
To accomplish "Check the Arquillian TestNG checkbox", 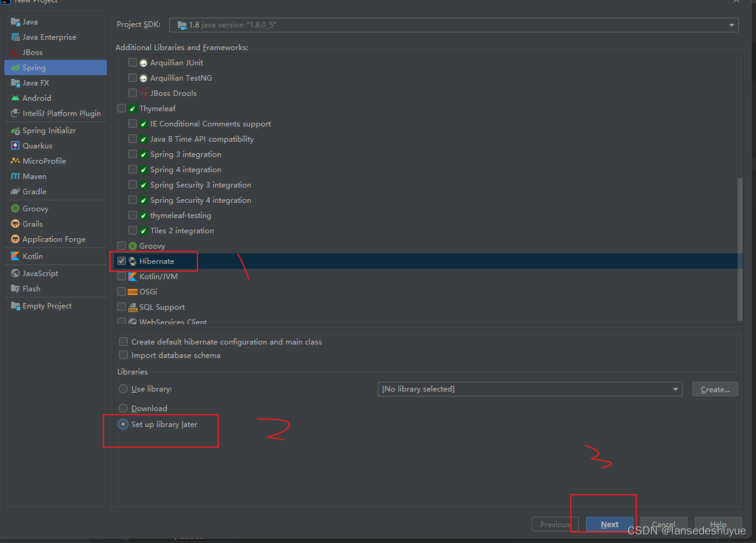I will pyautogui.click(x=133, y=78).
